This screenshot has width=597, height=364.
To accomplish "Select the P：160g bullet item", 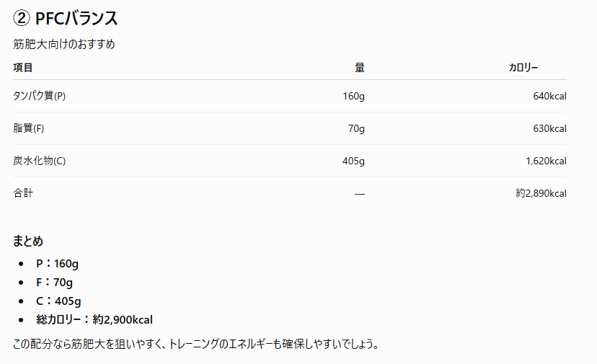I will [x=57, y=264].
